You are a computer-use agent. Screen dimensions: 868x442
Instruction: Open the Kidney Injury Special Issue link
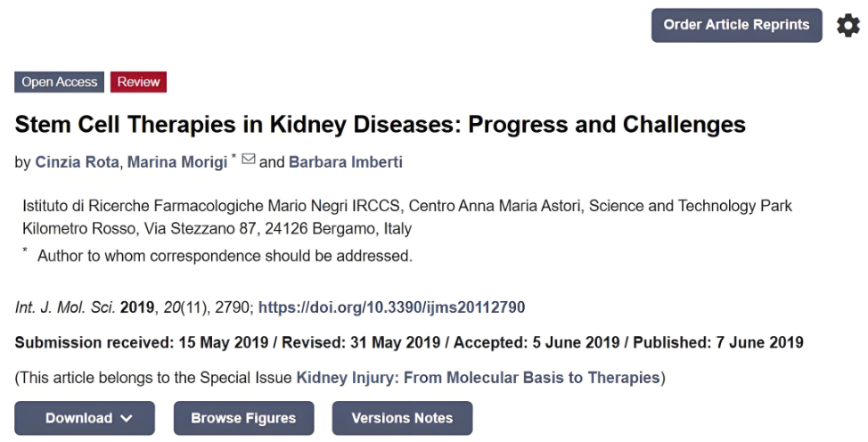(x=478, y=378)
